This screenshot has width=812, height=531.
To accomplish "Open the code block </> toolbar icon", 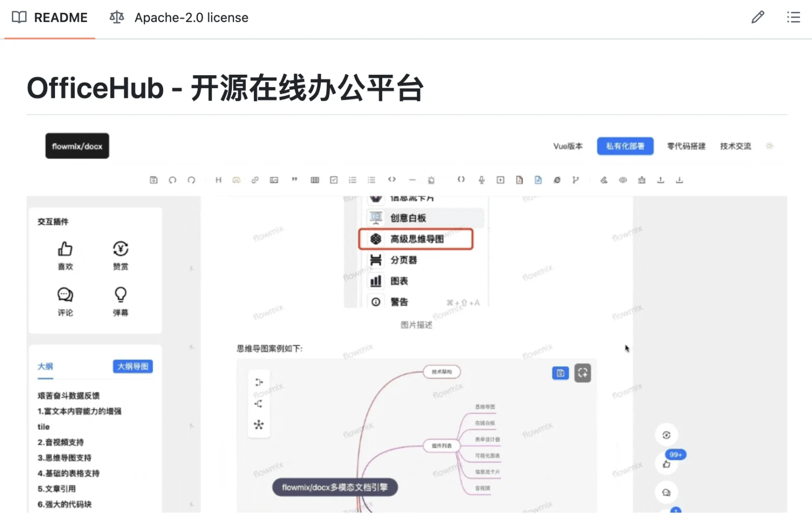I will point(392,180).
